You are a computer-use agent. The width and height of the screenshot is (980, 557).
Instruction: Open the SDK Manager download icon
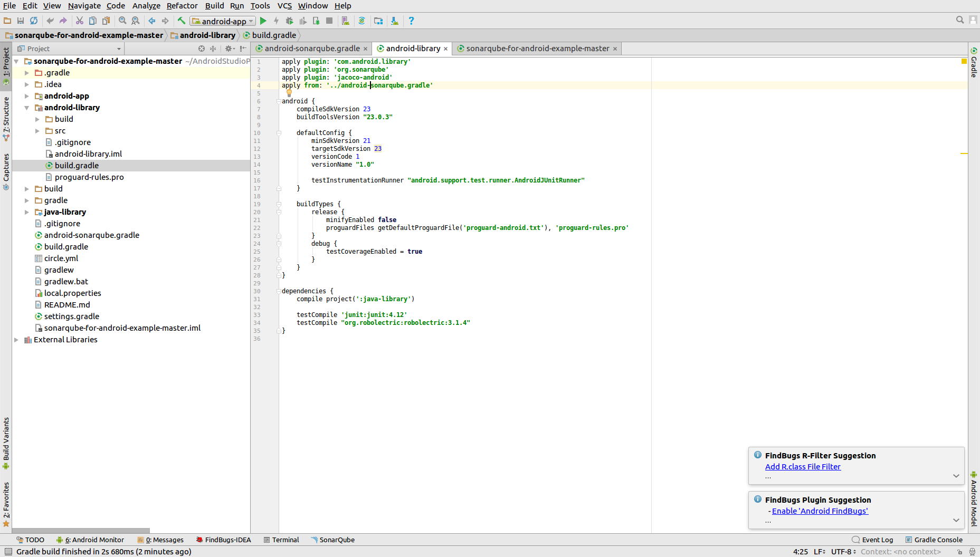[x=395, y=21]
